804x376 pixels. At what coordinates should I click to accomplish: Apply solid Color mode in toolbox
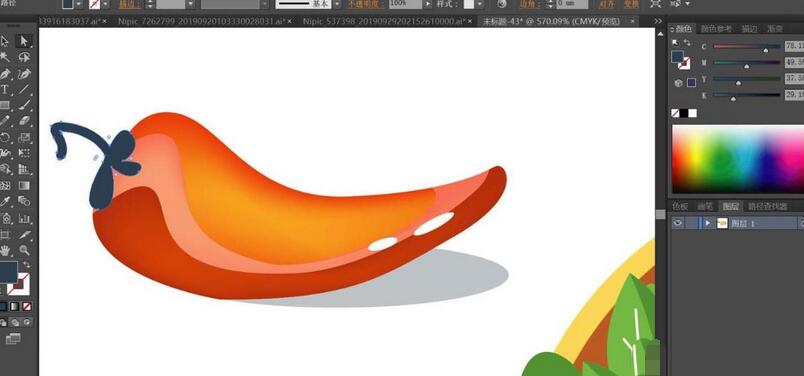click(3, 307)
